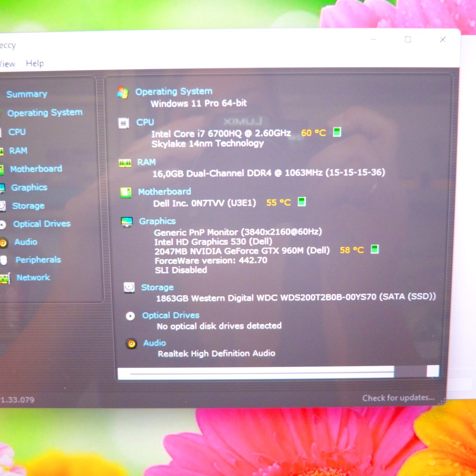This screenshot has width=476, height=476.
Task: Click the CPU chip icon in summary
Action: click(124, 123)
